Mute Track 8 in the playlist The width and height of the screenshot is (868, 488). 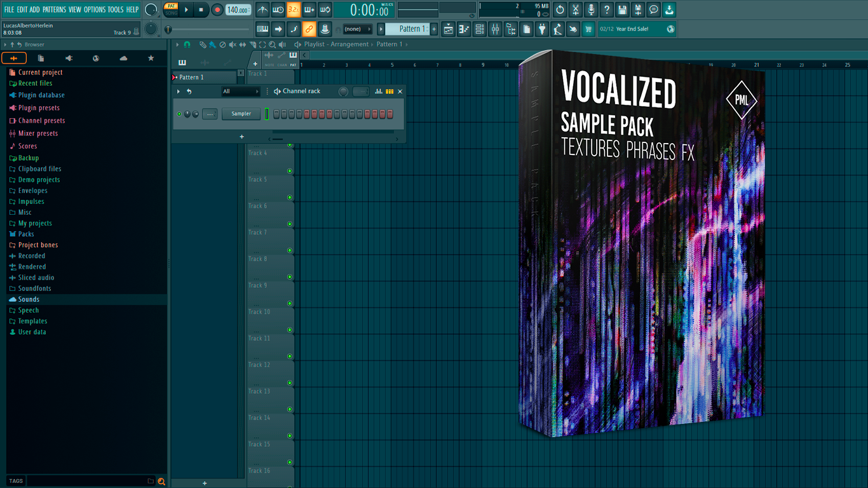click(x=290, y=277)
